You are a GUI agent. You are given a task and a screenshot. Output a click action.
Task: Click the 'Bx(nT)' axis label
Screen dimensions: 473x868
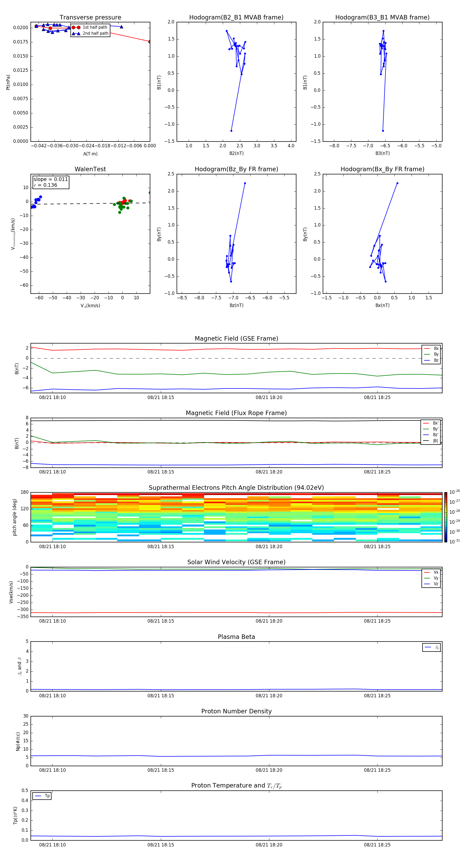point(382,305)
